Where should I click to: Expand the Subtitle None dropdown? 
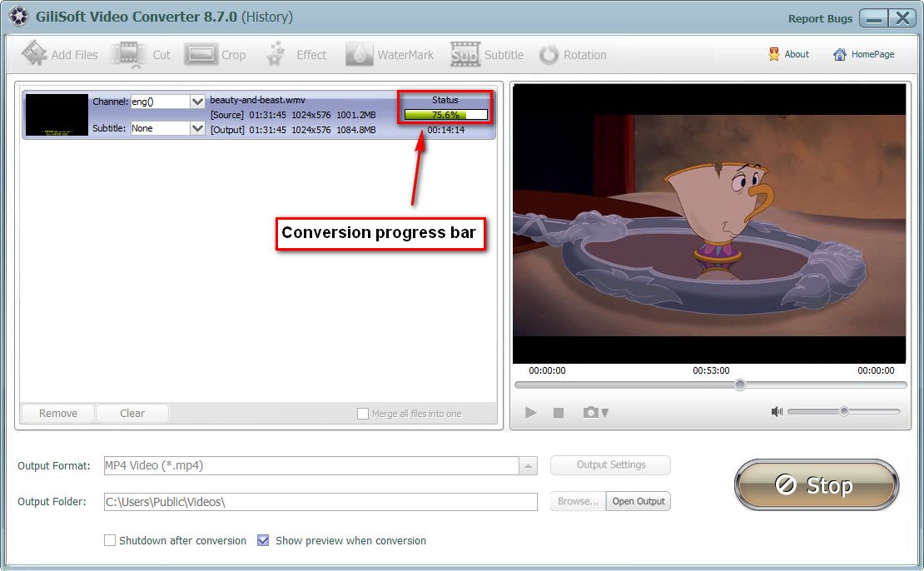click(x=197, y=128)
